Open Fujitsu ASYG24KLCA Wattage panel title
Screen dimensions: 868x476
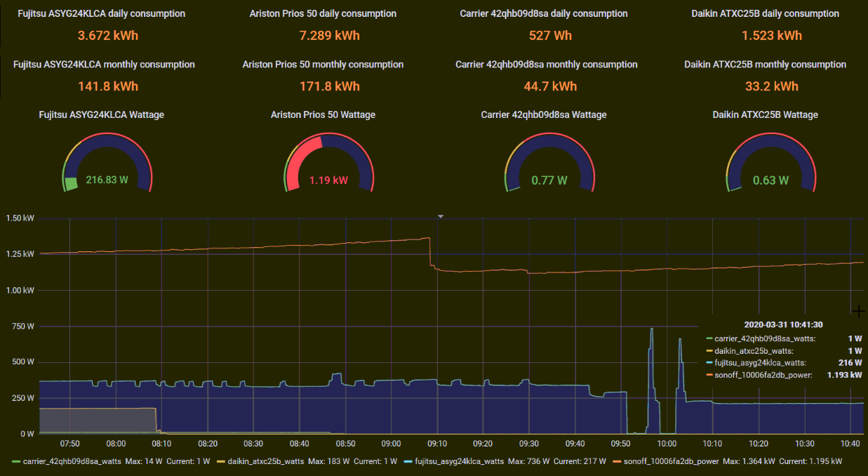[102, 114]
